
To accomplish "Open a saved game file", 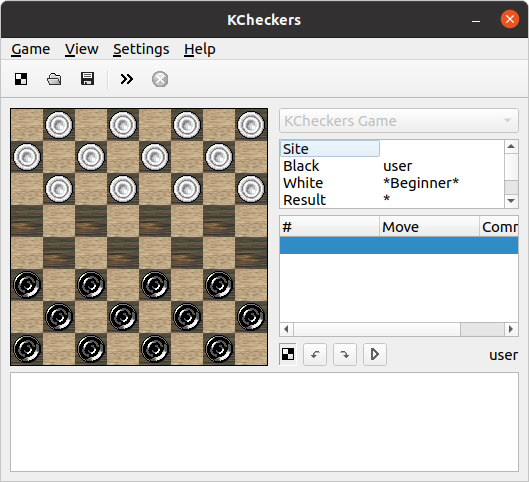I will click(x=54, y=79).
